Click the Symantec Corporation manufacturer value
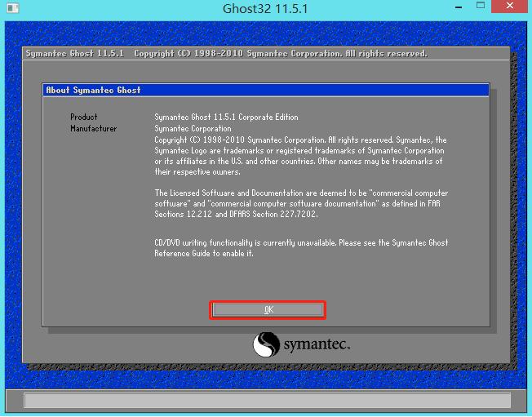The width and height of the screenshot is (532, 417). coord(193,129)
